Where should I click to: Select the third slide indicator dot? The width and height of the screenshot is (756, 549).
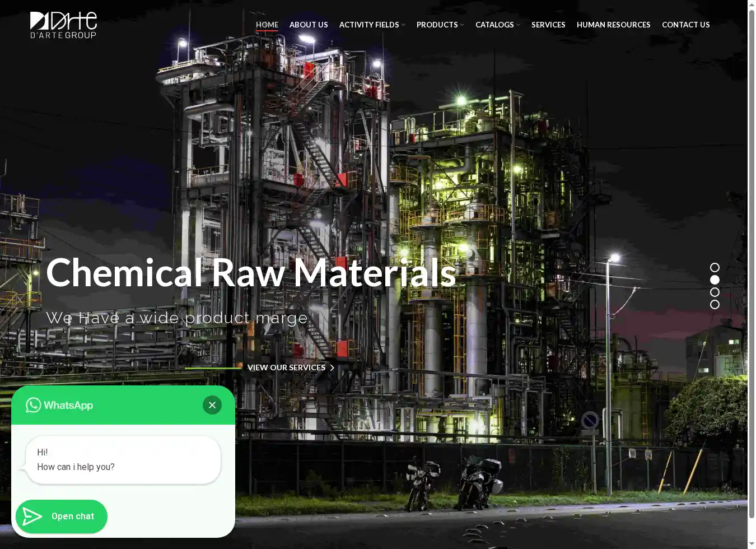(x=715, y=292)
